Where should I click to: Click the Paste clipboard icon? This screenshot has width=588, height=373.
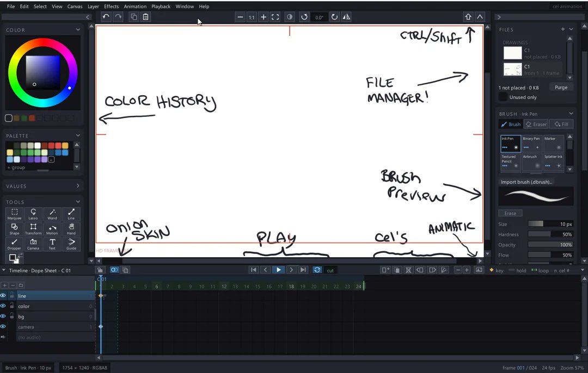click(145, 17)
